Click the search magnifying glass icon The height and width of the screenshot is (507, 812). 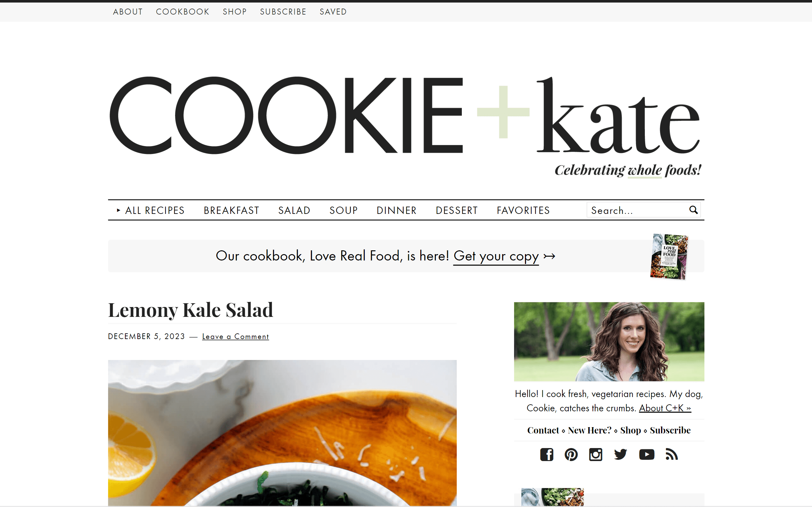pos(693,210)
